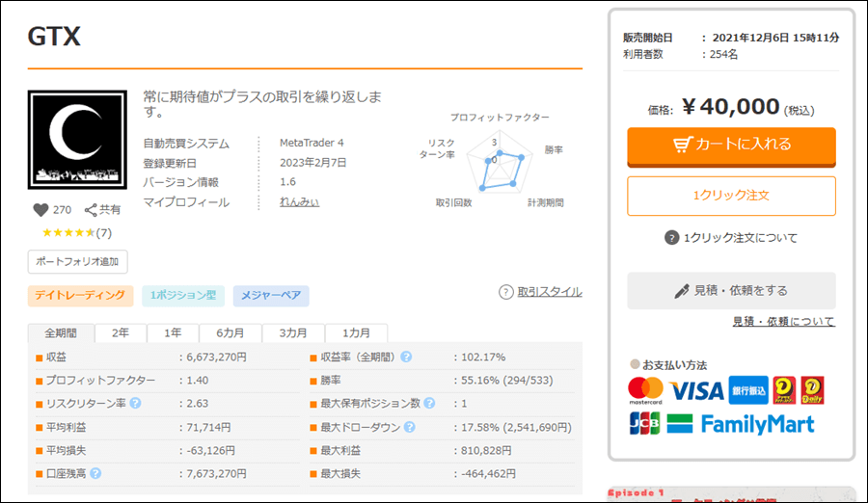Select the 全期間 tab
Screen dimensions: 868x503
pos(61,332)
